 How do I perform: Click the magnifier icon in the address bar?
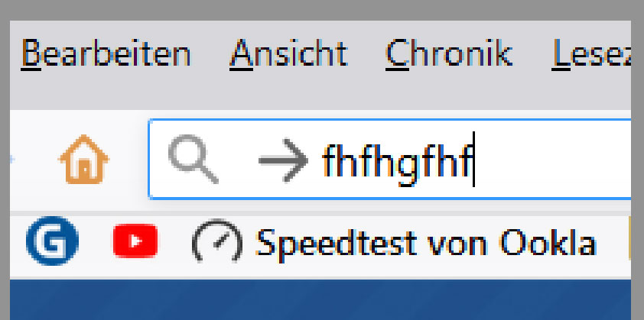(191, 160)
